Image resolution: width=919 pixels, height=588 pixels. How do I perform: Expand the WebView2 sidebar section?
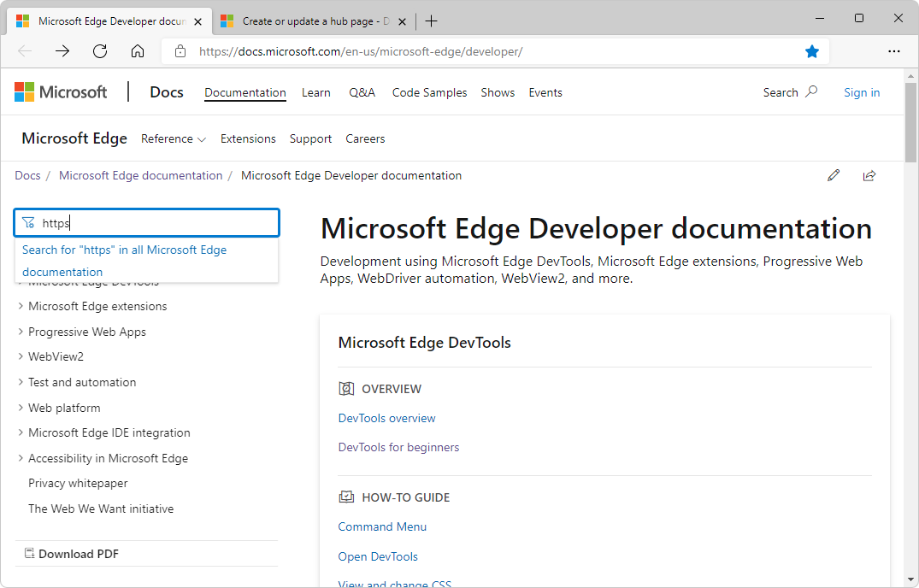[56, 356]
